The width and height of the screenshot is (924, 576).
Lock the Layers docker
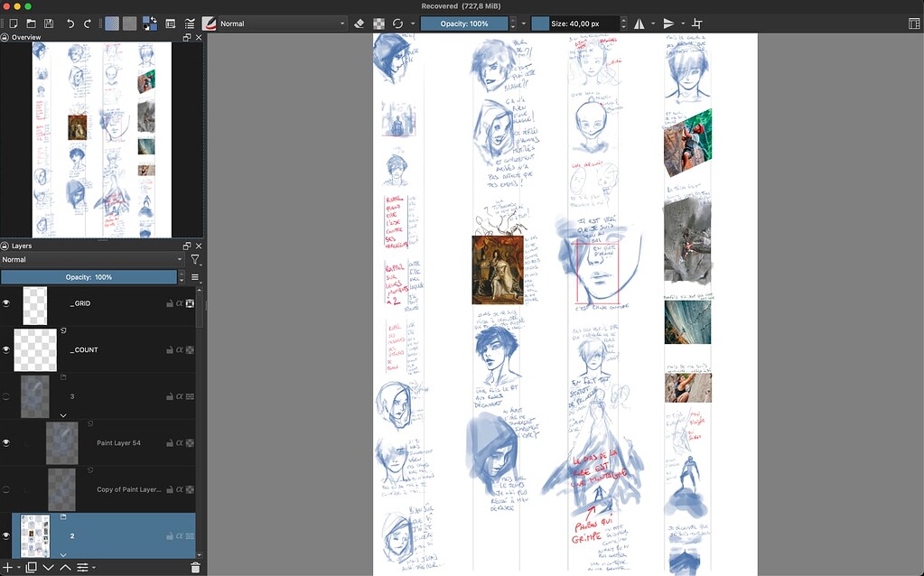tap(5, 246)
